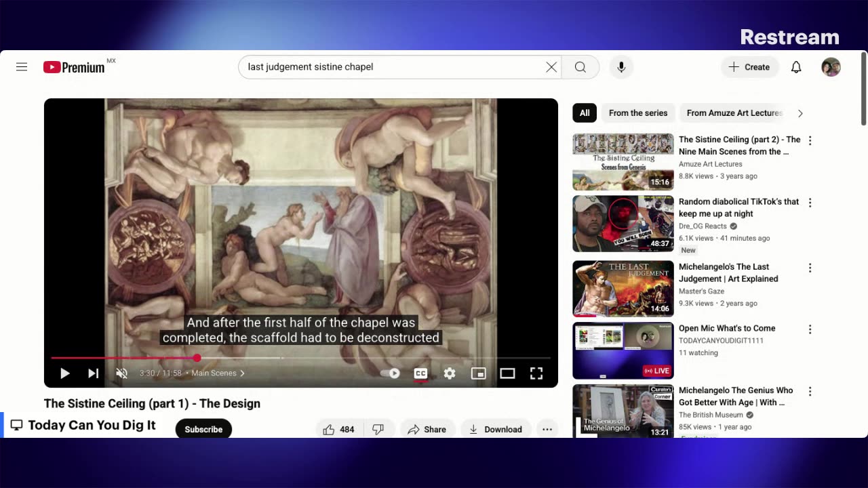Go to YouTube Premium home logo
Screen dimensions: 868x488
(74, 67)
